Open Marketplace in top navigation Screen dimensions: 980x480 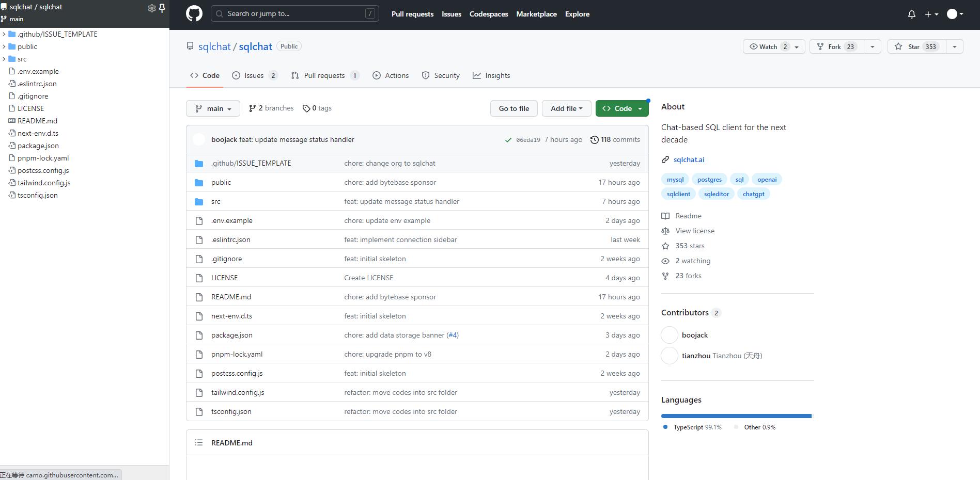pos(536,14)
